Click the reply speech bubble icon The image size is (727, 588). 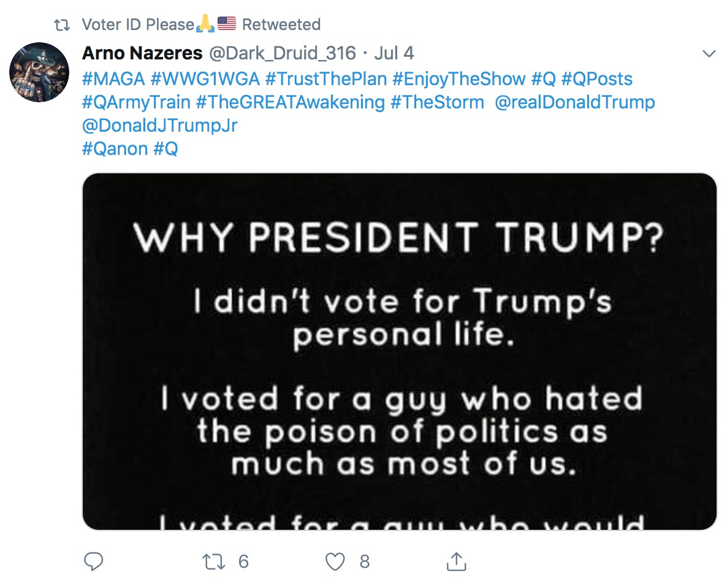pos(93,562)
